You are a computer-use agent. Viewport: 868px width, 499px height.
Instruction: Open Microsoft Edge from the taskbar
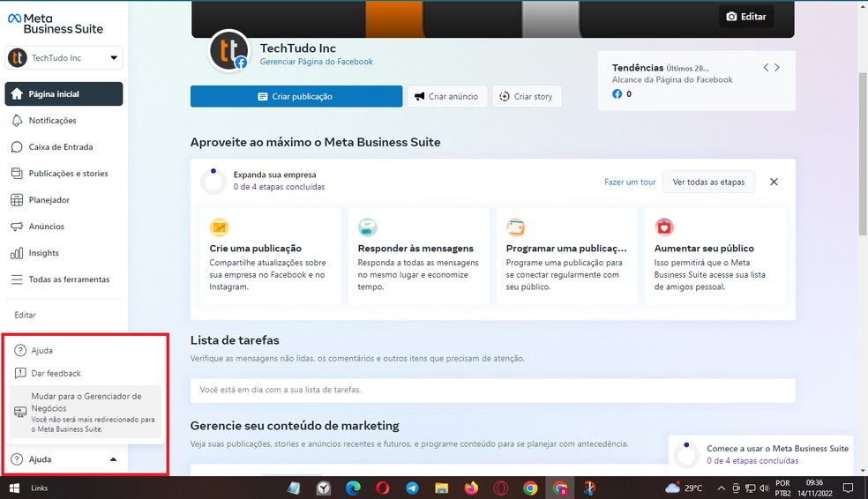coord(353,488)
